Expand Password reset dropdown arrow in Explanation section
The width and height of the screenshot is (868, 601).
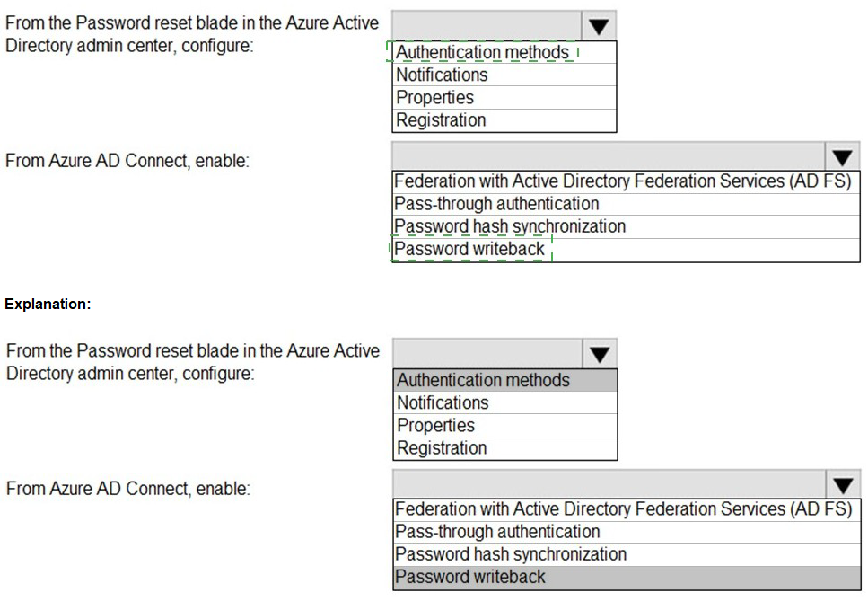(600, 353)
